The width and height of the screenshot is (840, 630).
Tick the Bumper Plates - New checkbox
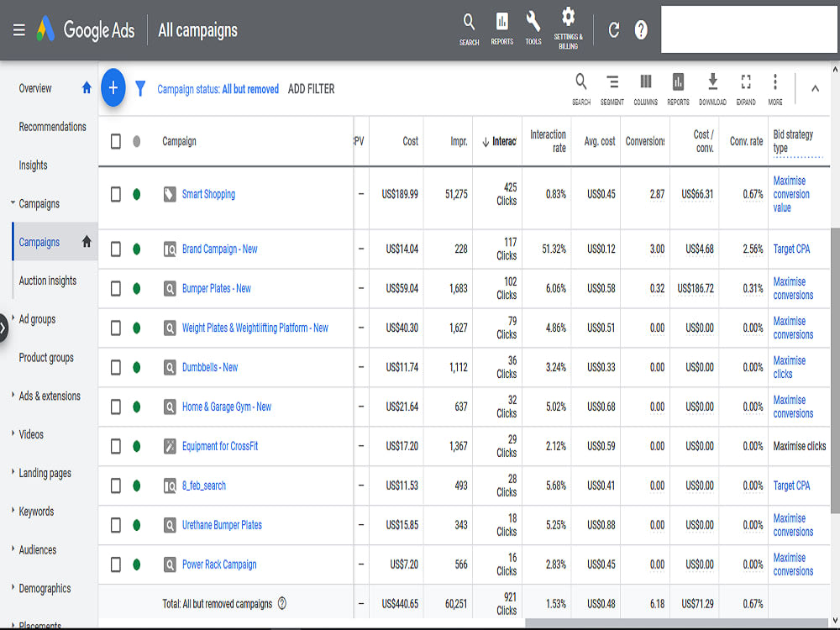(x=116, y=288)
